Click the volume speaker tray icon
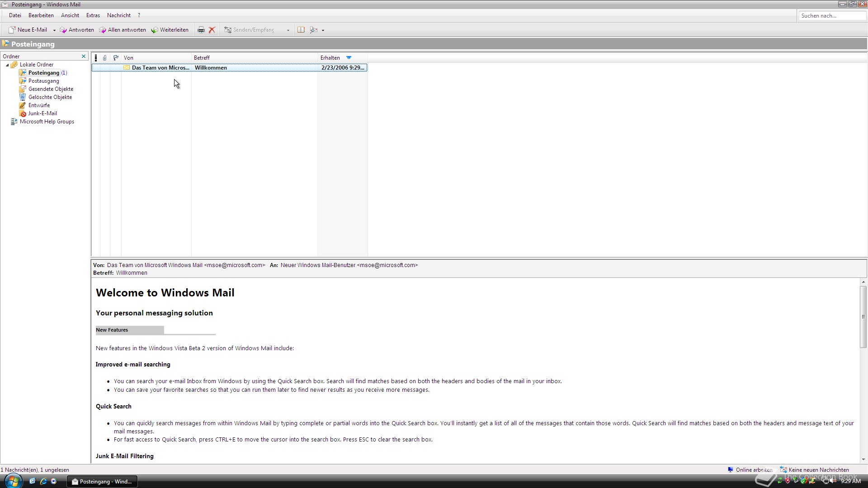The width and height of the screenshot is (868, 488). [833, 481]
